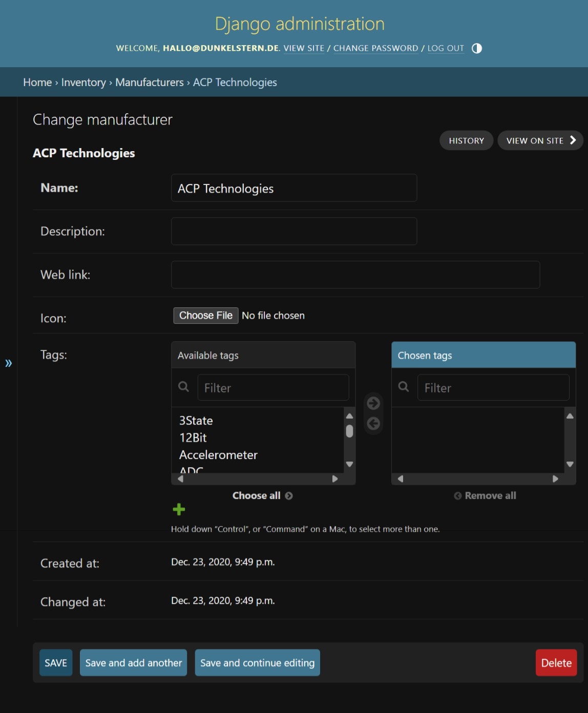Click the Available tags vertical scrollbar thumb
588x713 pixels.
(x=349, y=431)
